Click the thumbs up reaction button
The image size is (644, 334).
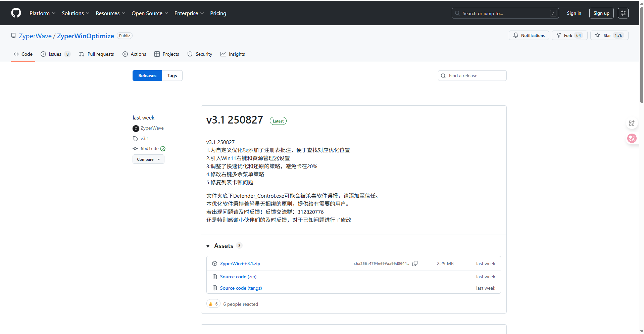pos(213,304)
